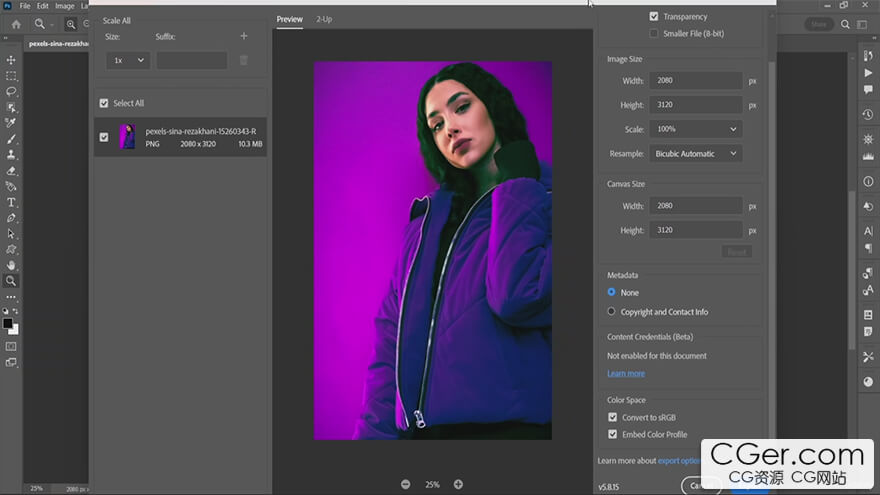
Task: Select the pexels-sina-rezakhani document tab
Action: tap(58, 43)
